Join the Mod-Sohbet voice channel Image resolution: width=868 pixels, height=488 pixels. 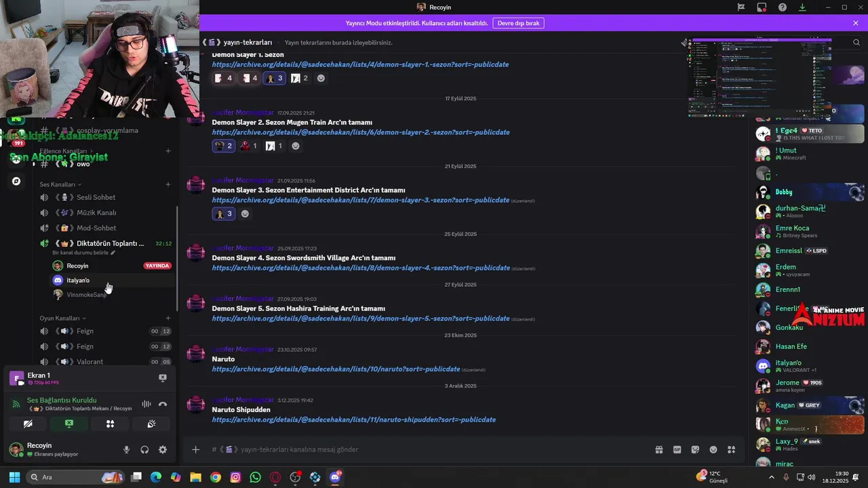pos(105,228)
